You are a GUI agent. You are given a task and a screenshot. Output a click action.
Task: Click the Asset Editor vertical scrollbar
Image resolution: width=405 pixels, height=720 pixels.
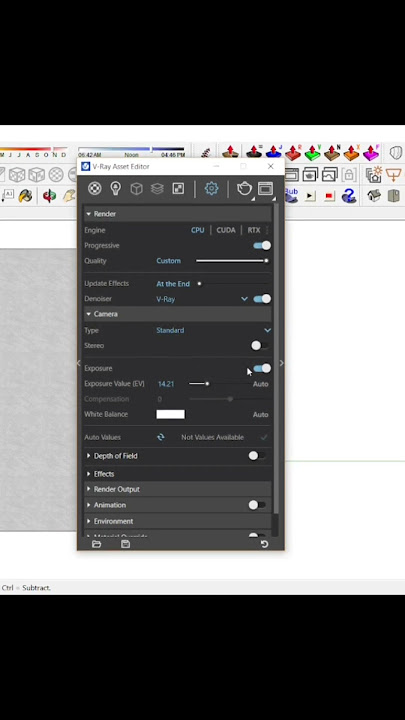tap(276, 358)
